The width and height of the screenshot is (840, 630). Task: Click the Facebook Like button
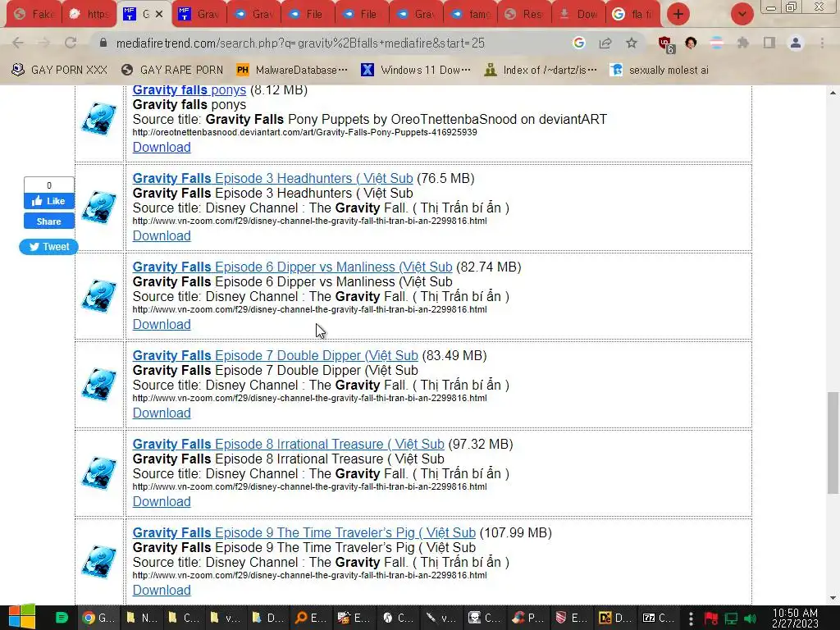tap(48, 201)
